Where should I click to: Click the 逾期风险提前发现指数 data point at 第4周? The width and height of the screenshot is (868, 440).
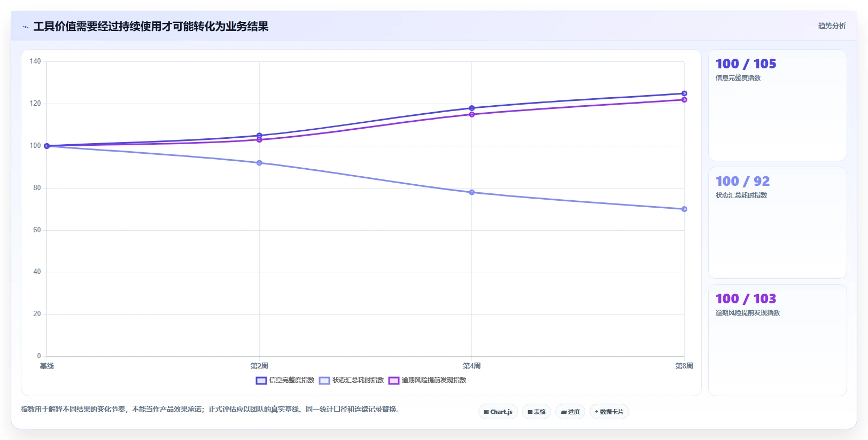tap(472, 114)
